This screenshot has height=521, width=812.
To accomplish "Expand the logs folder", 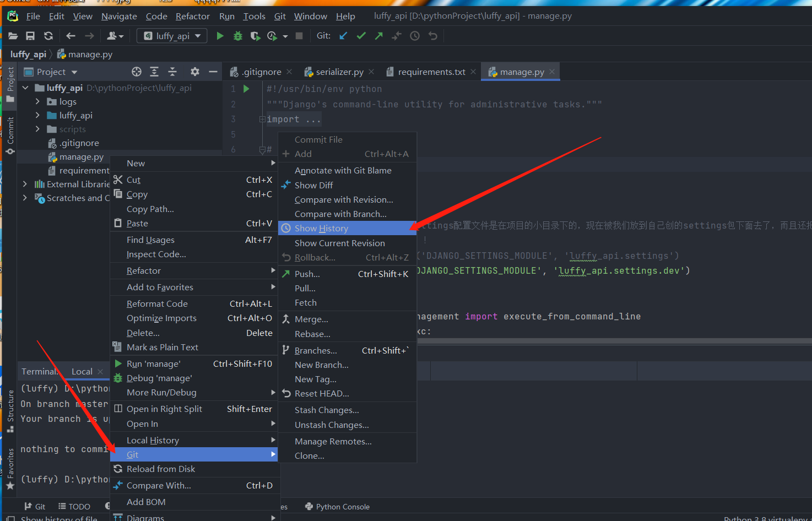I will point(37,101).
